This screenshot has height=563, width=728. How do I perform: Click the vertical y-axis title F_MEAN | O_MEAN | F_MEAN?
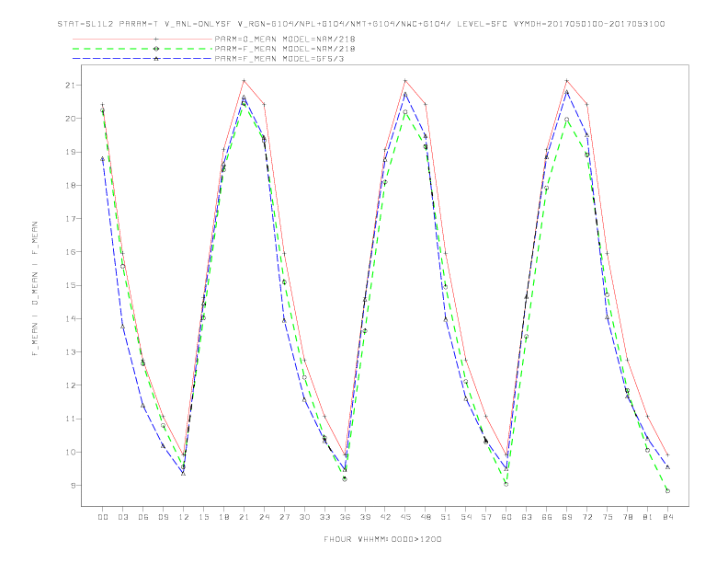click(x=35, y=289)
